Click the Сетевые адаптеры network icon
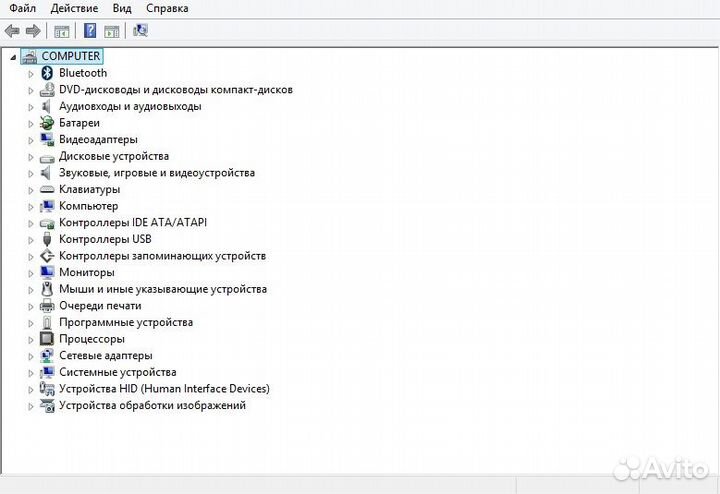The width and height of the screenshot is (720, 494). point(47,356)
